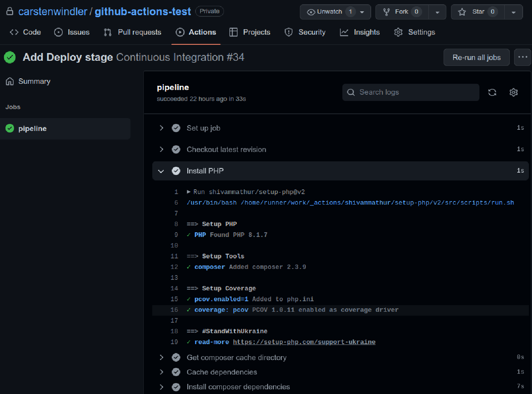Focus the Search logs field

tap(411, 92)
